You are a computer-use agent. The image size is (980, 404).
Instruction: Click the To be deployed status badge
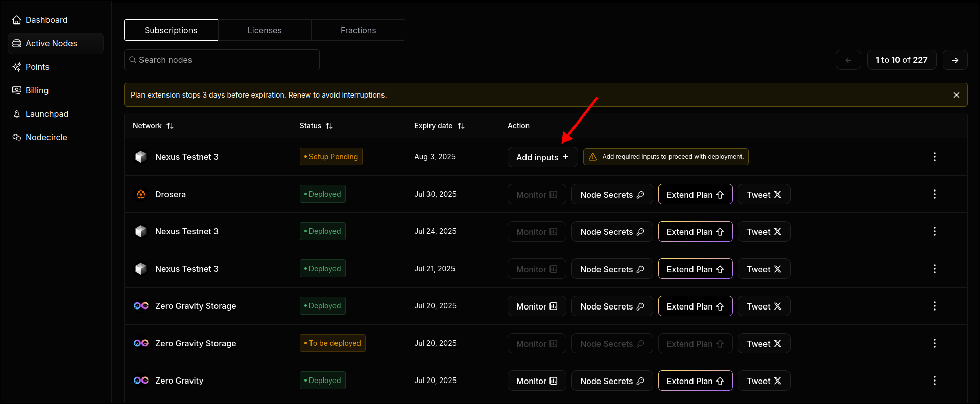click(332, 343)
